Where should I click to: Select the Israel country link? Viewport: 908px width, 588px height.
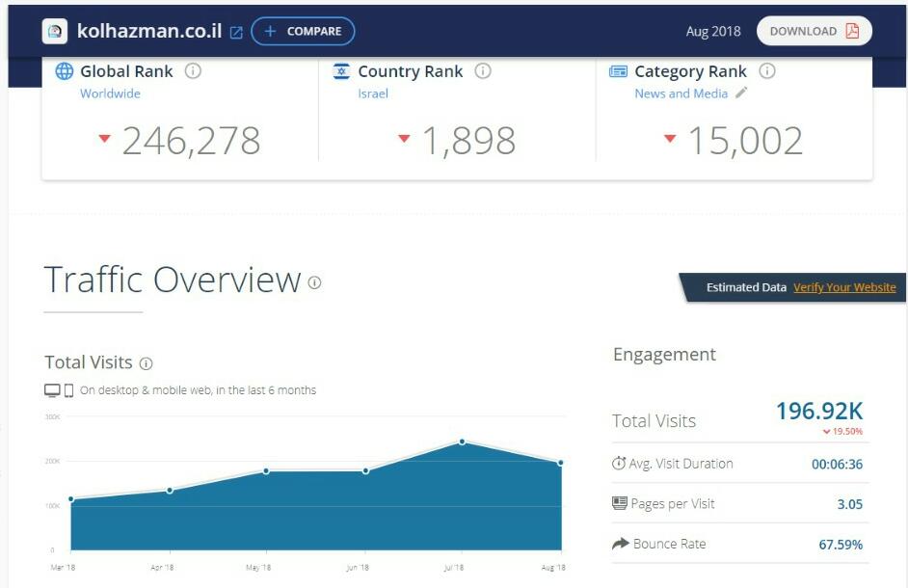(373, 94)
